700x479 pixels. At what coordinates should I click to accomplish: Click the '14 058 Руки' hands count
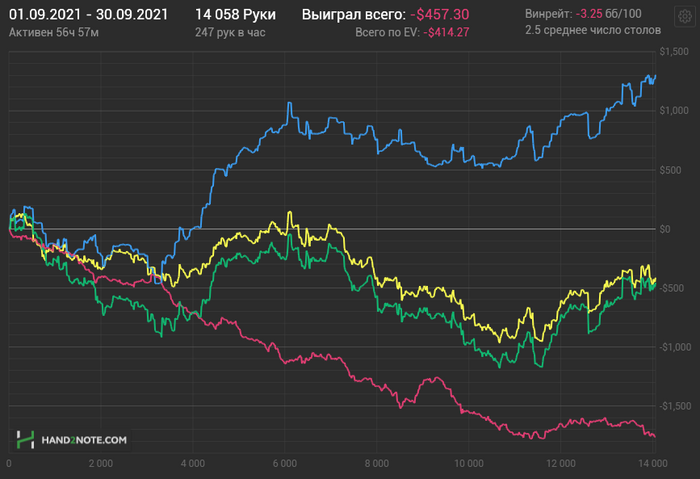point(235,14)
